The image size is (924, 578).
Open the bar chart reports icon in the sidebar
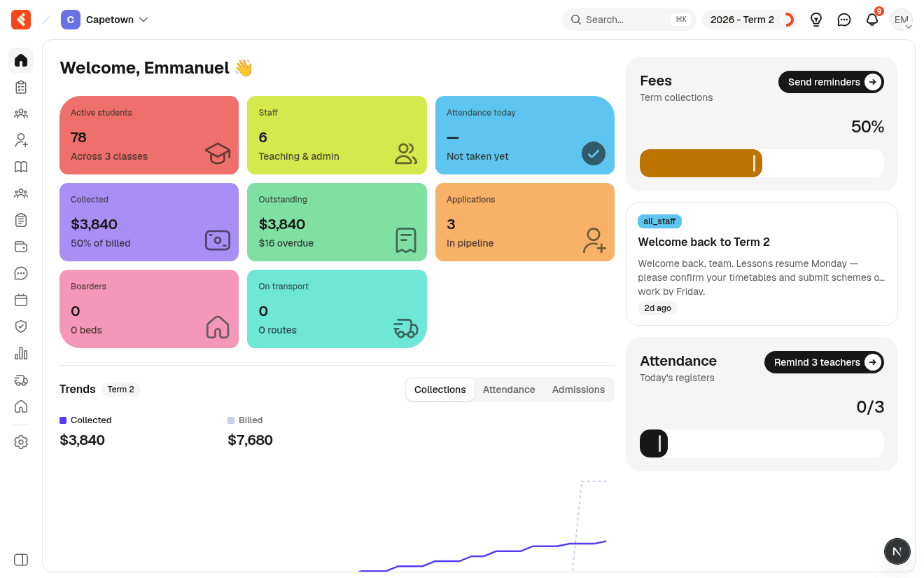pyautogui.click(x=21, y=353)
